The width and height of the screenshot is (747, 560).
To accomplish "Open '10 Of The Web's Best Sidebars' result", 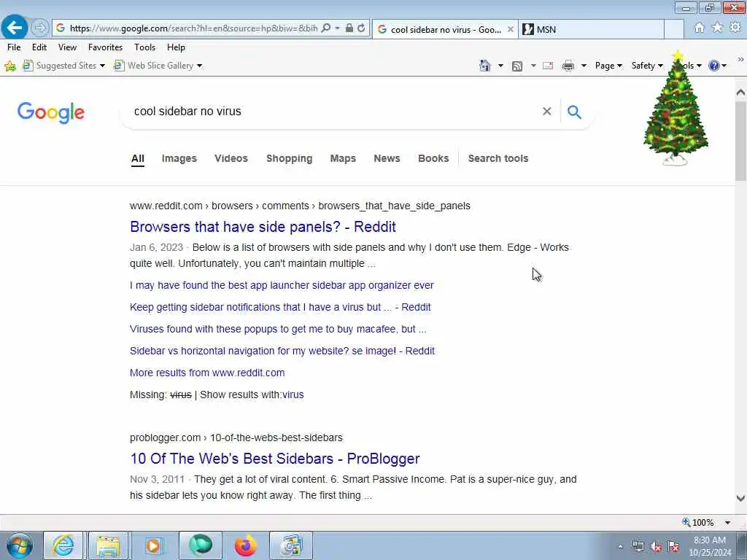I will tap(275, 459).
